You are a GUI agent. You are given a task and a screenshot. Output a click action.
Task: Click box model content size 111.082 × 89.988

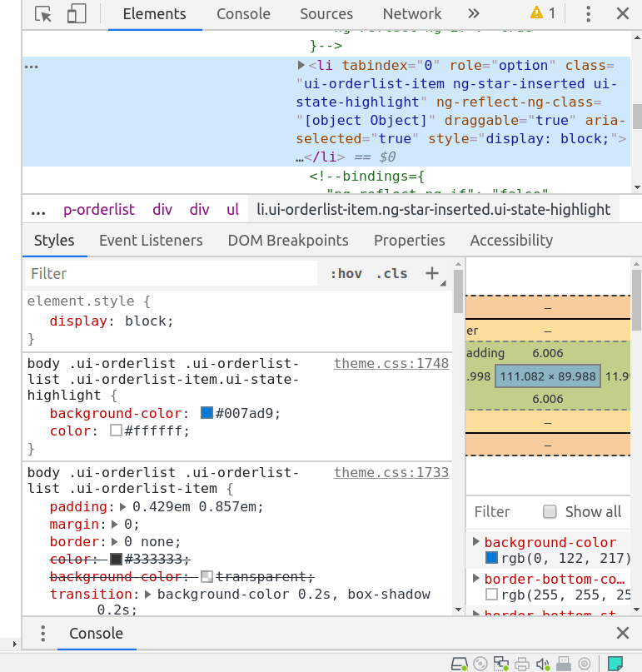[x=548, y=376]
